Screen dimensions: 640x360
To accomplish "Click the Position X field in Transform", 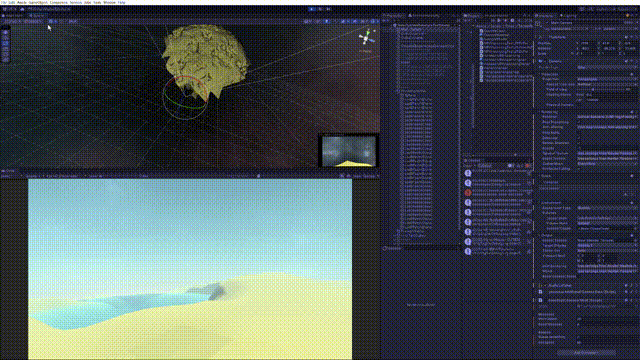I will coord(587,43).
